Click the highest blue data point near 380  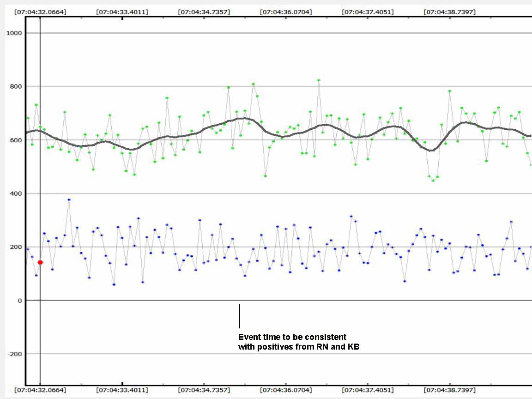pyautogui.click(x=69, y=199)
